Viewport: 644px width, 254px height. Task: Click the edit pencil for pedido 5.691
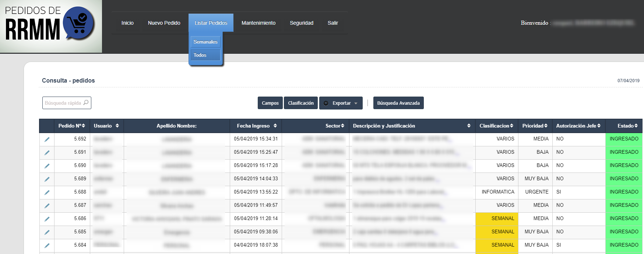[x=47, y=153]
